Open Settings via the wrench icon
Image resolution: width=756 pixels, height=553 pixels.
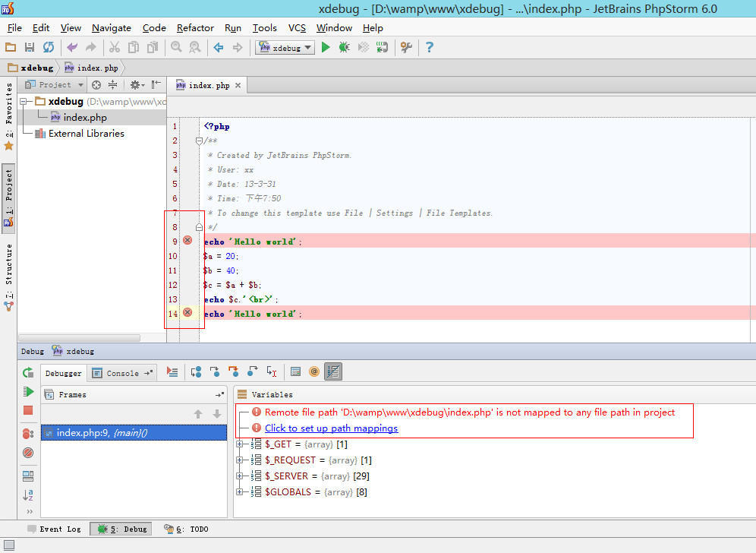(406, 47)
